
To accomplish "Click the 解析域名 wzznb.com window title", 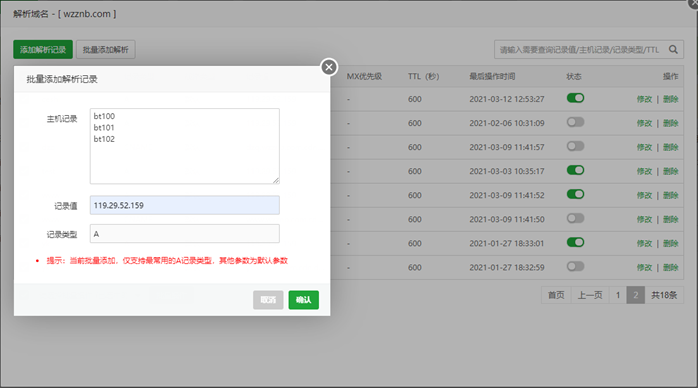I will (x=65, y=14).
